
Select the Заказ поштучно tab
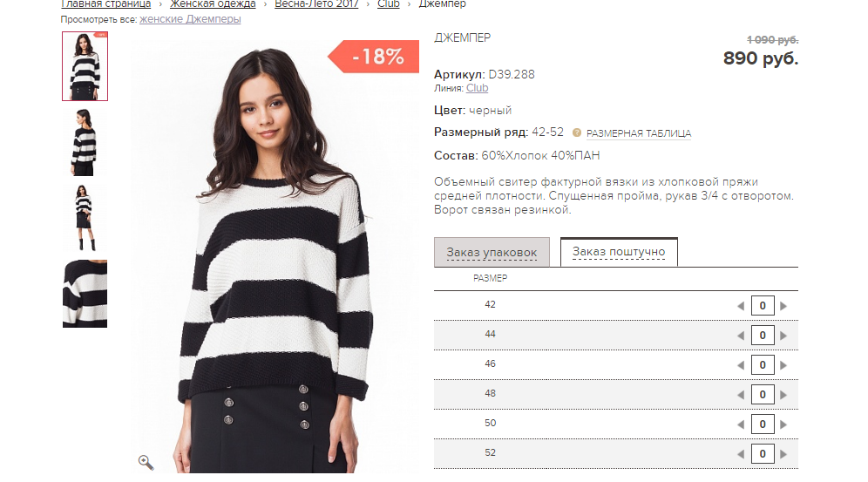tap(619, 252)
